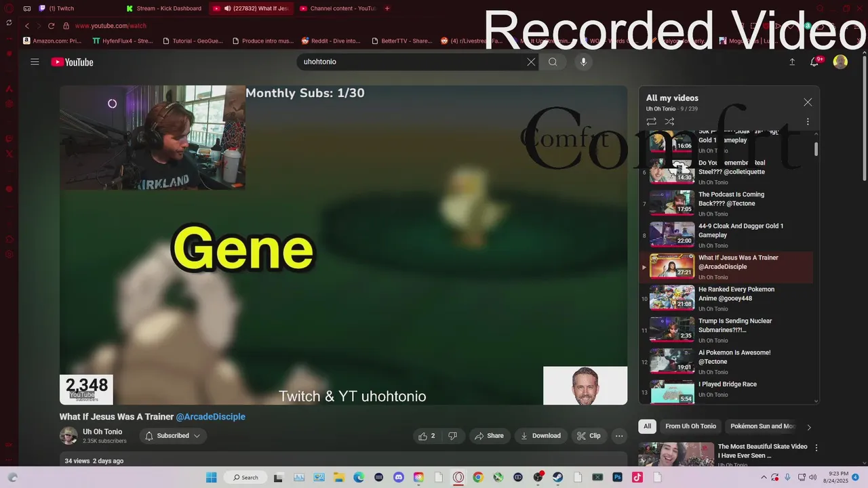Image resolution: width=868 pixels, height=488 pixels.
Task: Open Steam from the taskbar
Action: tap(557, 477)
